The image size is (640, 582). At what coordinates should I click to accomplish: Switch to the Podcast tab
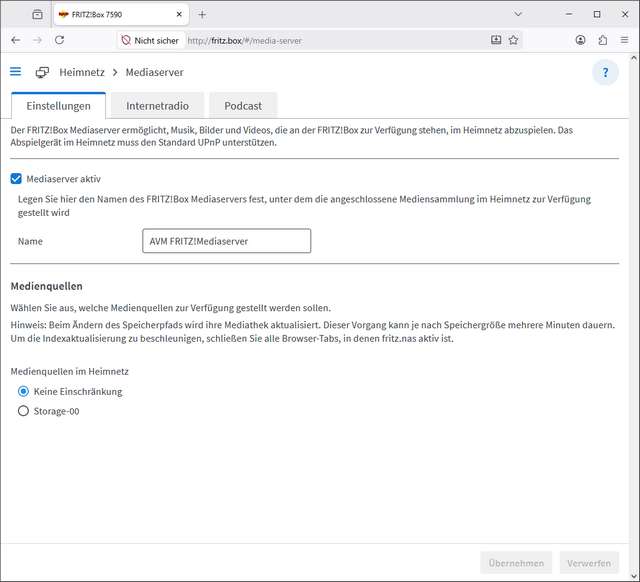coord(243,106)
